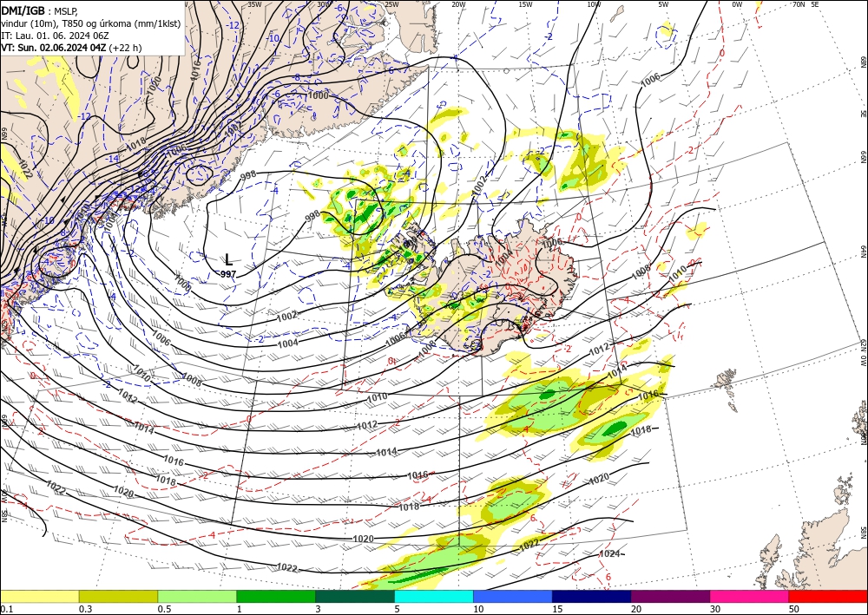
Task: Click the legend value '50'
Action: [x=794, y=609]
